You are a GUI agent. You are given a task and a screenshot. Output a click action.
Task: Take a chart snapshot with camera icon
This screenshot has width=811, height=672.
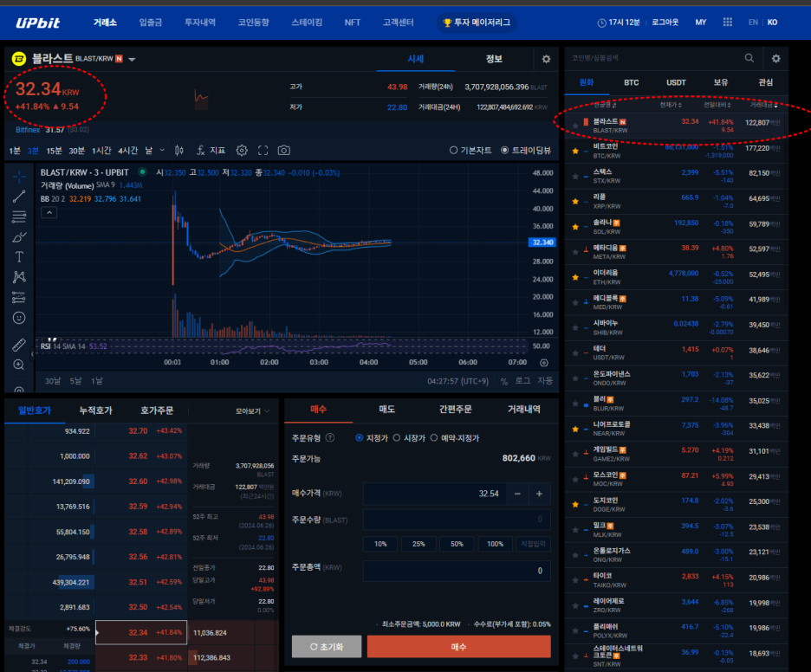click(284, 151)
